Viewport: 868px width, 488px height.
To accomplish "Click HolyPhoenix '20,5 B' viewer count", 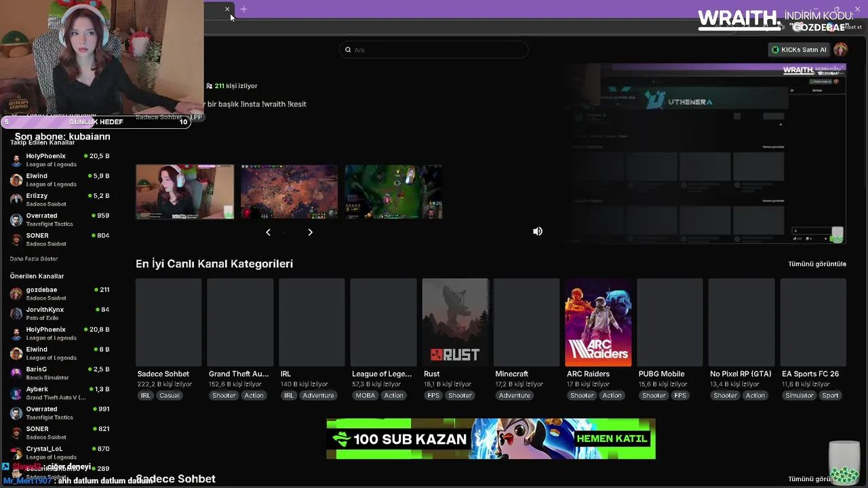I will pos(99,156).
